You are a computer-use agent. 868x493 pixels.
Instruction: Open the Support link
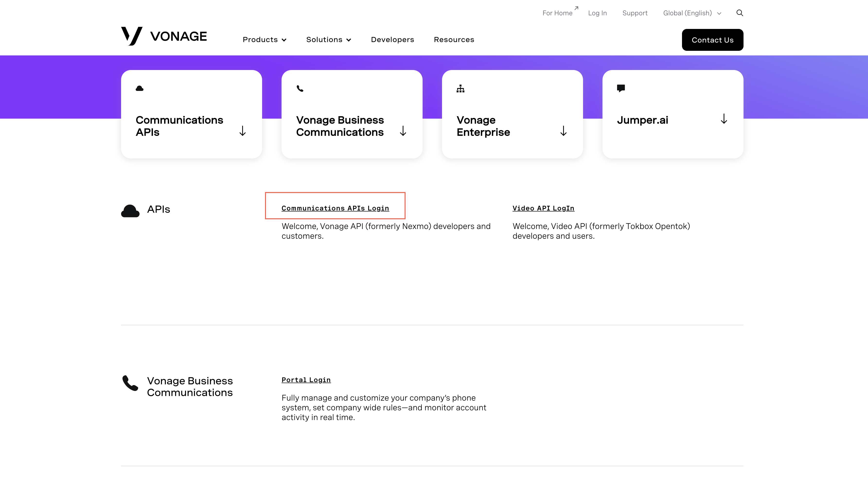[x=635, y=13]
